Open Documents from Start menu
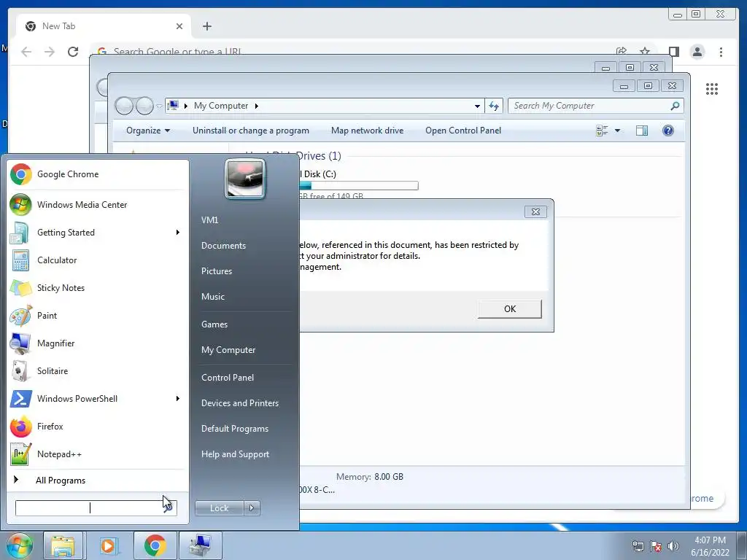747x560 pixels. click(223, 246)
